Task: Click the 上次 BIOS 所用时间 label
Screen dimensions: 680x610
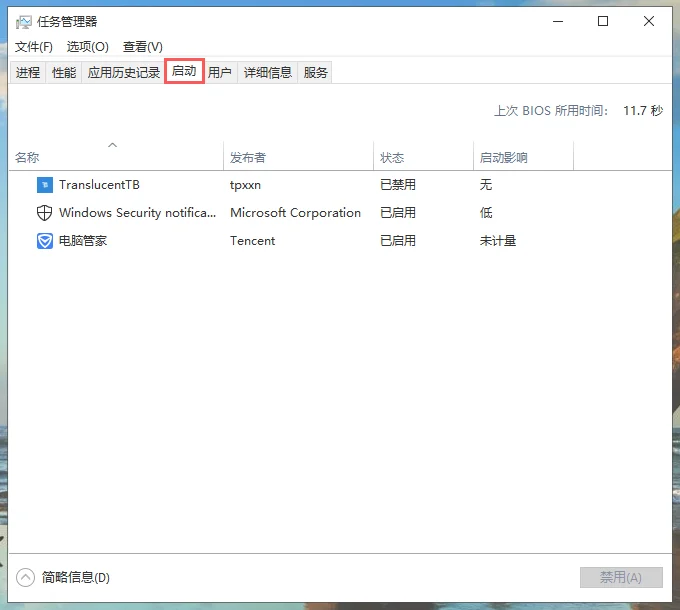Action: (x=551, y=111)
